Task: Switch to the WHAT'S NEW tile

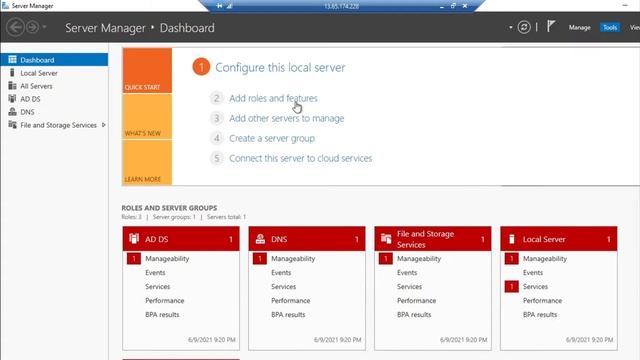Action: pos(147,117)
